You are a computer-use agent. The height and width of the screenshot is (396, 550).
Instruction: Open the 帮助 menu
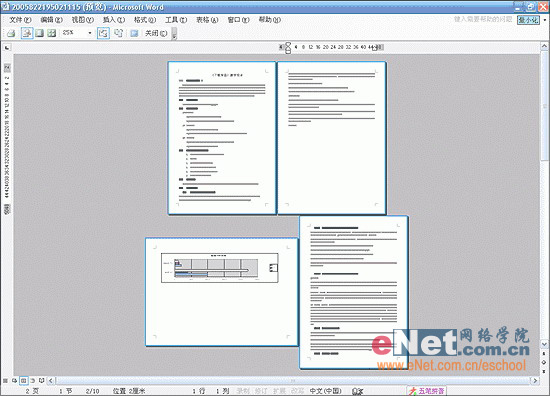click(269, 20)
